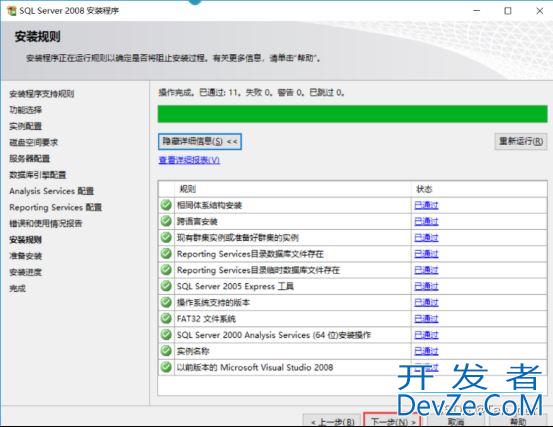Click rule text 相同体系结构安装
This screenshot has height=427, width=553.
[x=209, y=205]
